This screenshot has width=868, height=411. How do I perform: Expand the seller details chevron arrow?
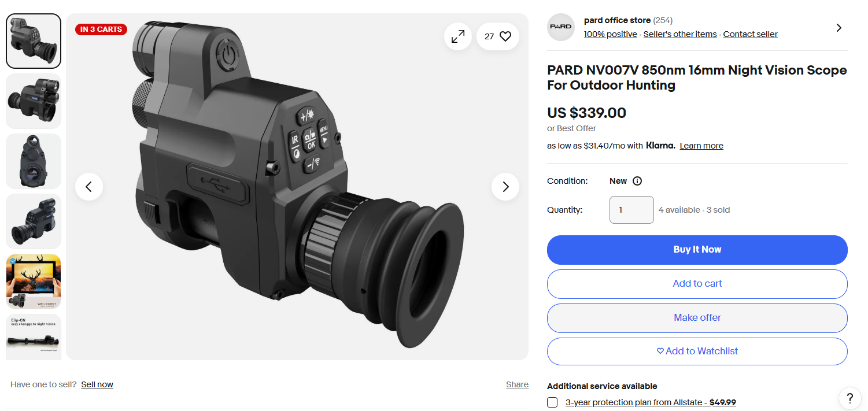tap(839, 28)
